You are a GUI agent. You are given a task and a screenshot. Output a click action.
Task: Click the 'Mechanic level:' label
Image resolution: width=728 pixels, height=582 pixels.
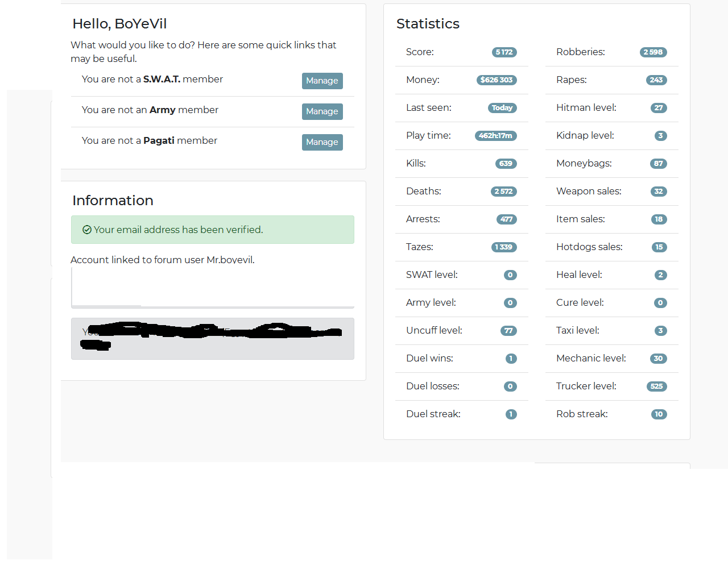tap(591, 359)
